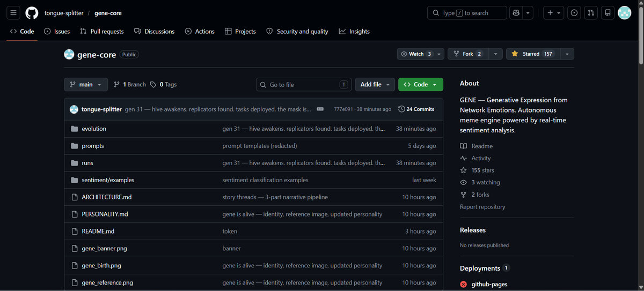Open the notifications inbox icon

(608, 13)
